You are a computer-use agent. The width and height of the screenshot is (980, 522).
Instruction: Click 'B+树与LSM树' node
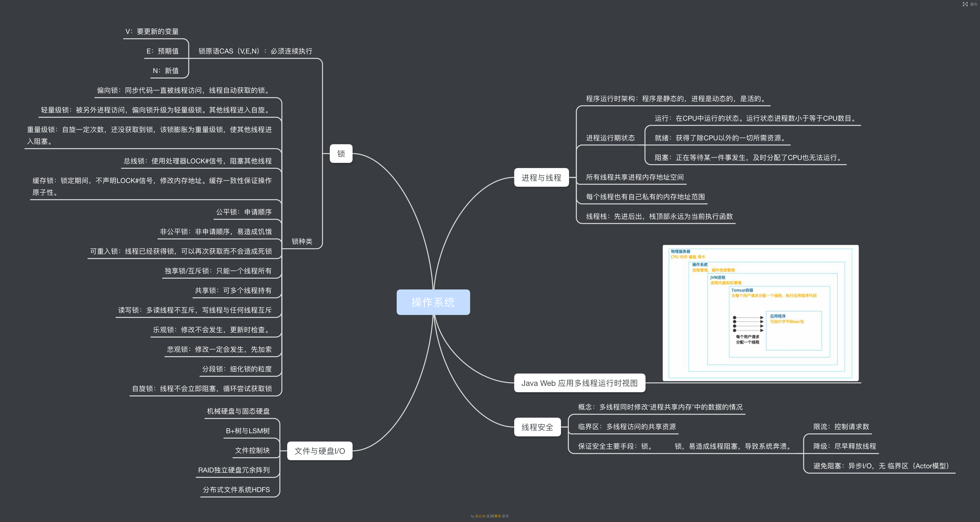(x=248, y=431)
